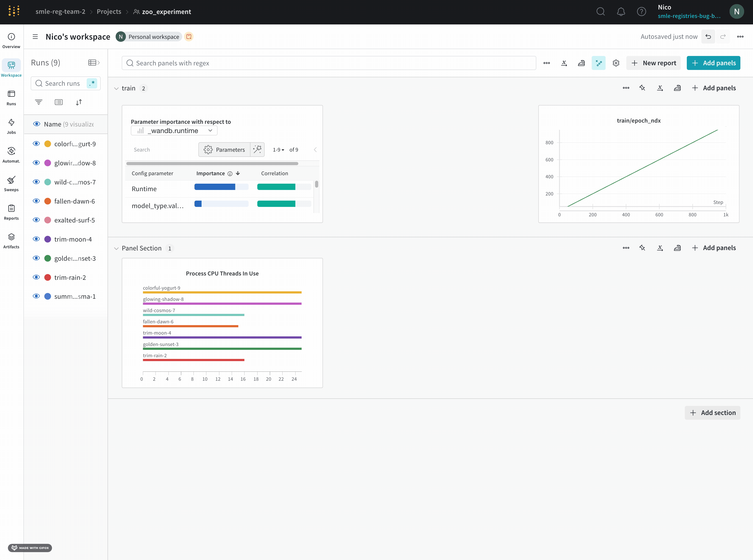Open workspace settings gear icon
753x560 pixels.
point(616,63)
